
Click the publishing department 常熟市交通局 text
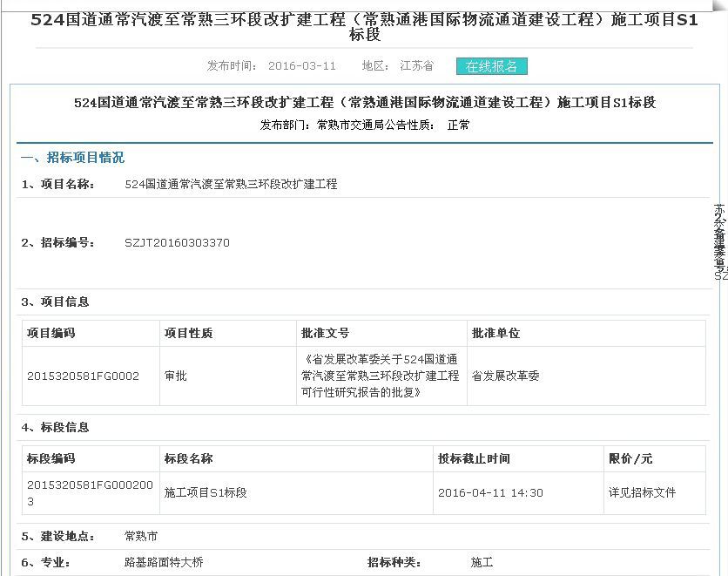click(348, 125)
